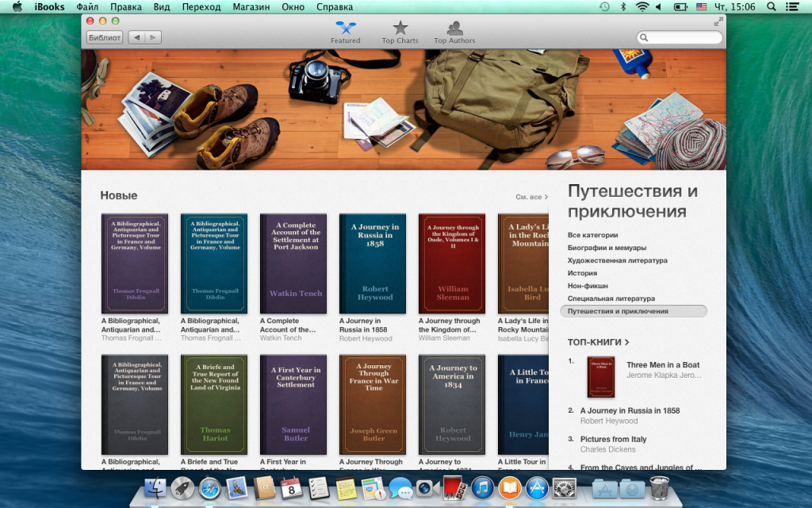Click the orange iBooks icon in the Dock
The height and width of the screenshot is (508, 812).
510,487
